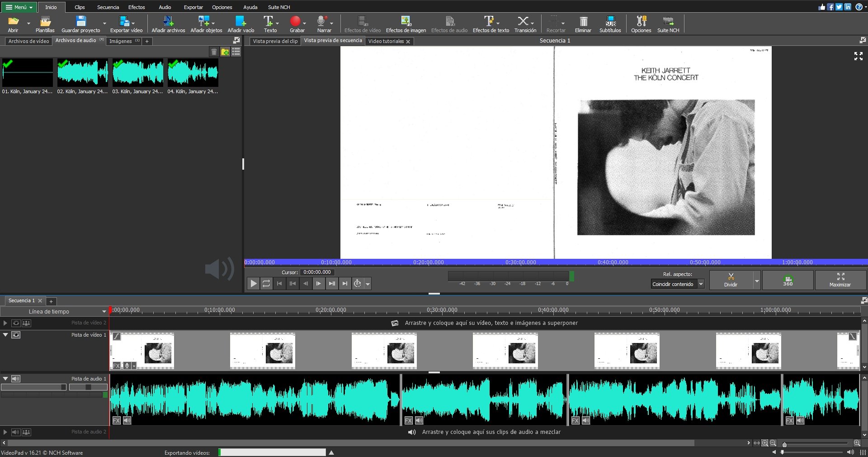The width and height of the screenshot is (868, 457).
Task: Open the Opciones wrench icon
Action: point(642,21)
